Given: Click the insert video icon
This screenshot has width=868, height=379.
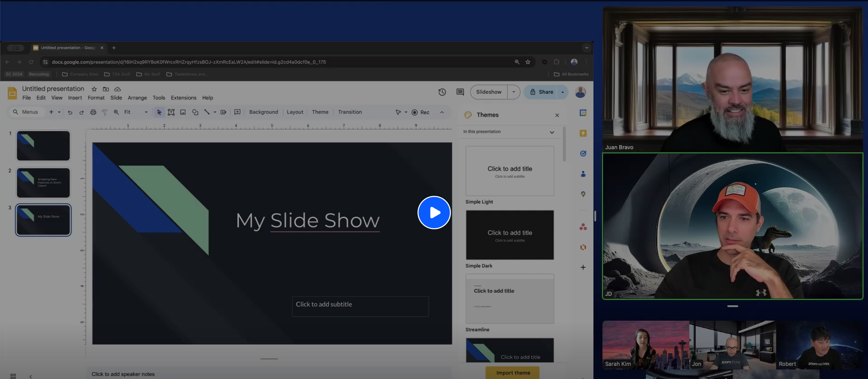Looking at the screenshot, I should (x=223, y=112).
